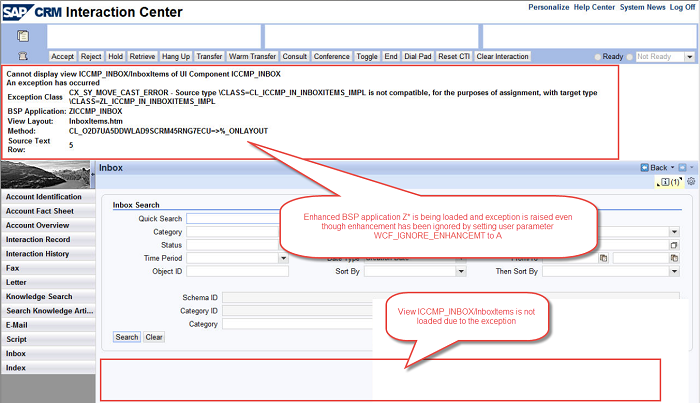
Task: Open the scratch pad clipboard icon
Action: (23, 36)
